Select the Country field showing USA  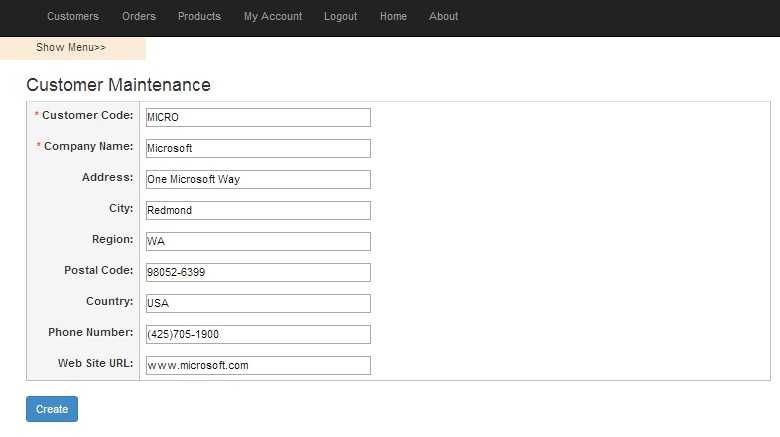258,304
